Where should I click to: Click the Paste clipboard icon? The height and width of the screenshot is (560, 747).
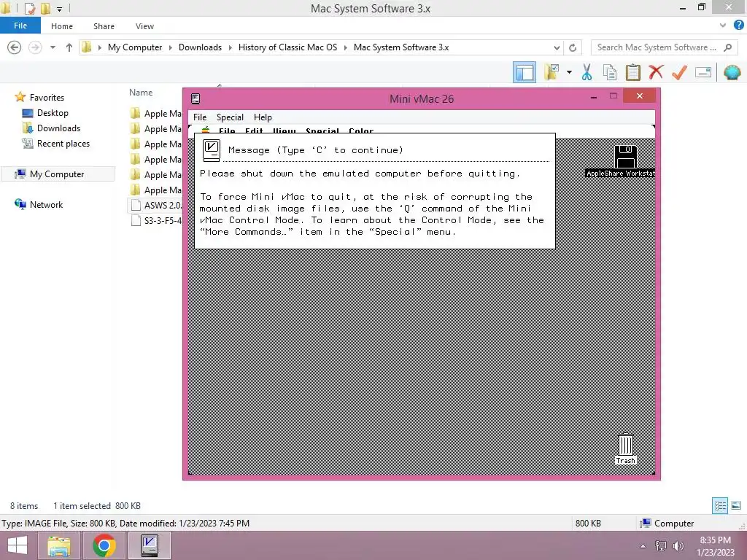[632, 72]
